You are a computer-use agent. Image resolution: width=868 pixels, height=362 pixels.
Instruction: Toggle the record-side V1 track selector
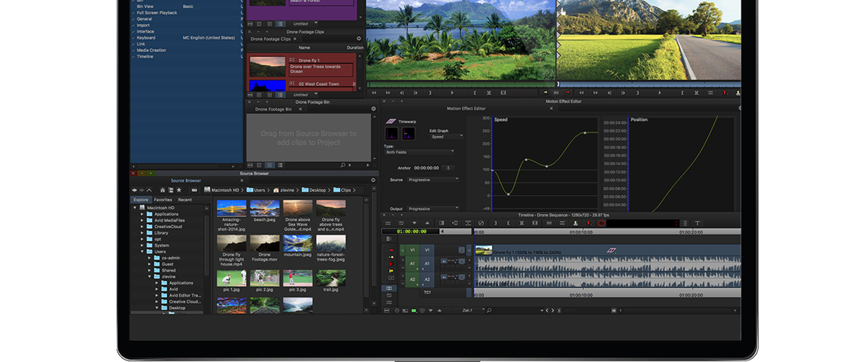tap(425, 251)
